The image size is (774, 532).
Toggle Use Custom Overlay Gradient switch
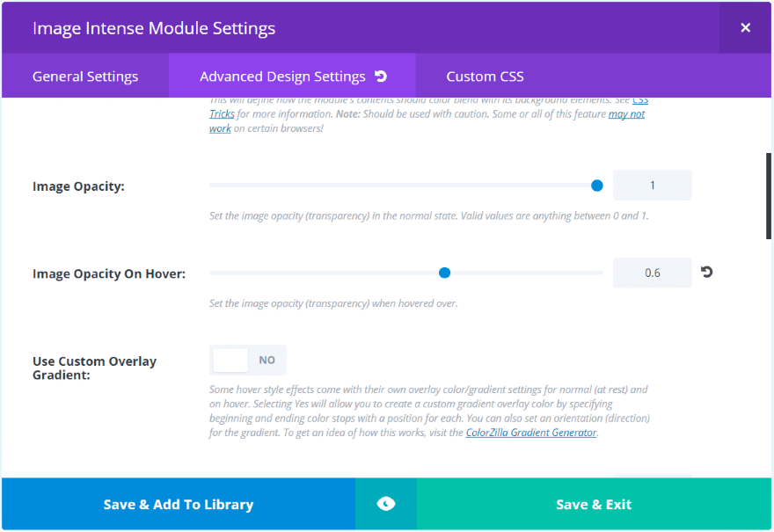(x=247, y=360)
